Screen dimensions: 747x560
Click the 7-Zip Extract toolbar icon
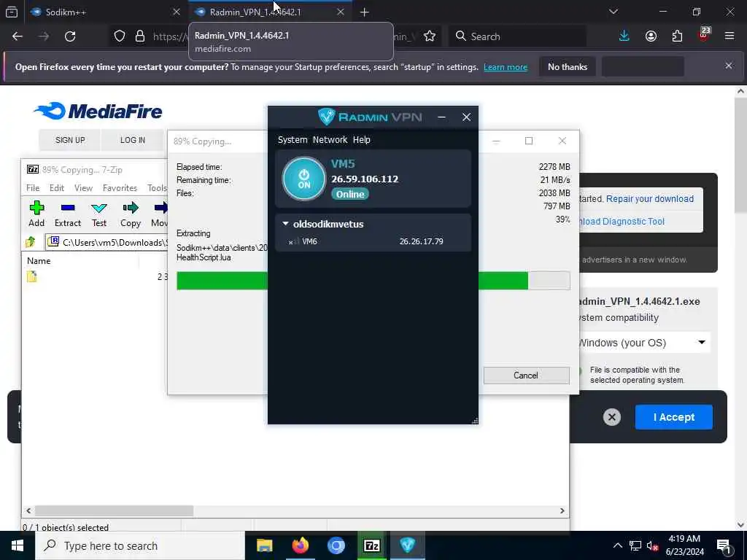coord(68,214)
